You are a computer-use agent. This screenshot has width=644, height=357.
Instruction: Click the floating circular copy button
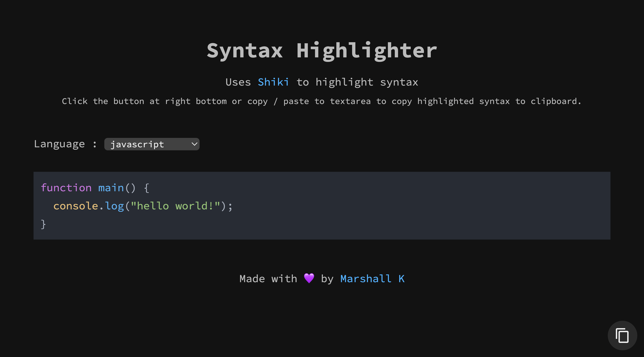tap(622, 336)
